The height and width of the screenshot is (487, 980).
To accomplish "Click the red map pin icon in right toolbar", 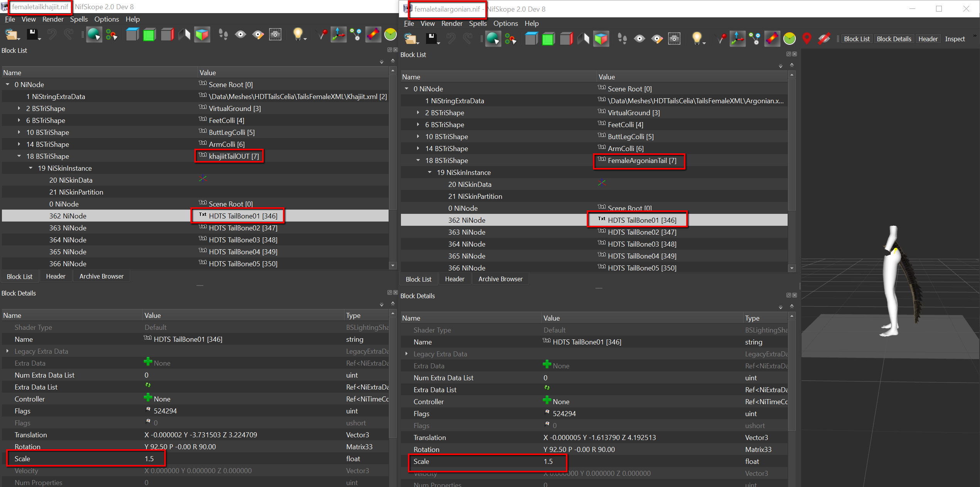I will pyautogui.click(x=807, y=39).
